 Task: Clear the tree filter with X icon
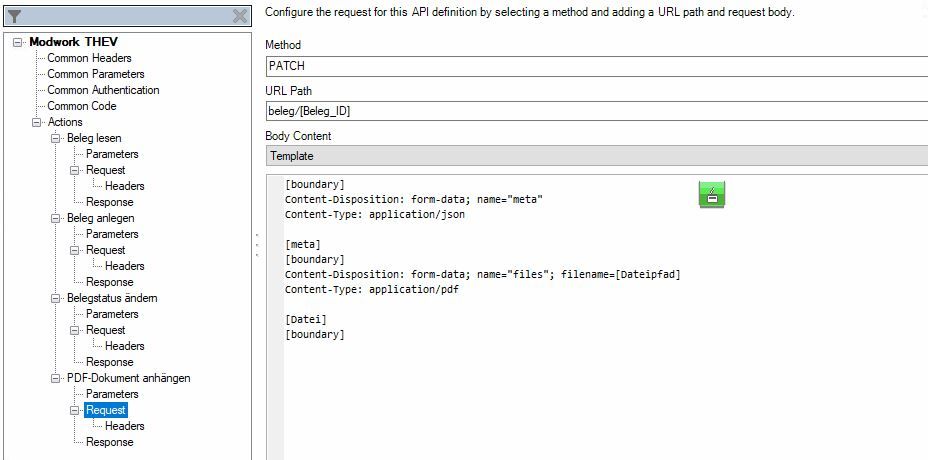click(240, 17)
